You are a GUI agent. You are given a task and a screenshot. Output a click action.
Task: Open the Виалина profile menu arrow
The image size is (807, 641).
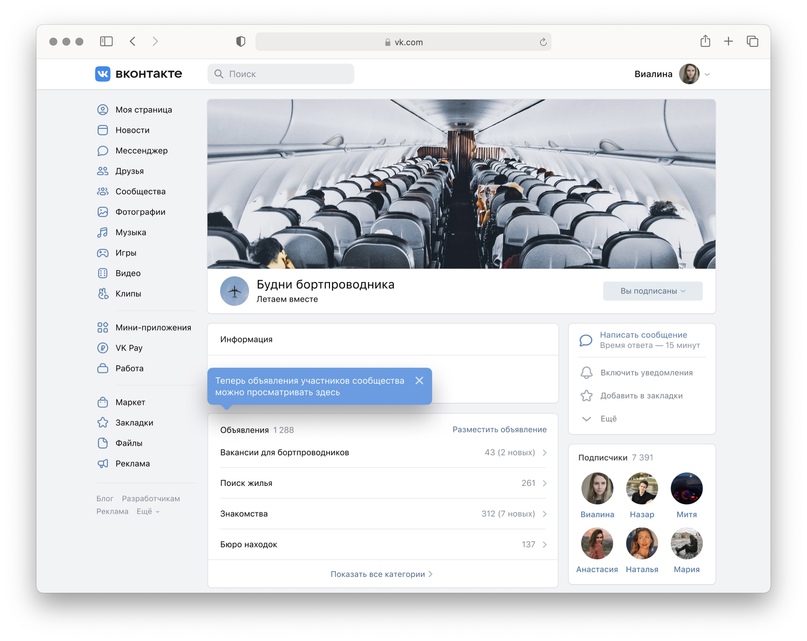pyautogui.click(x=707, y=74)
